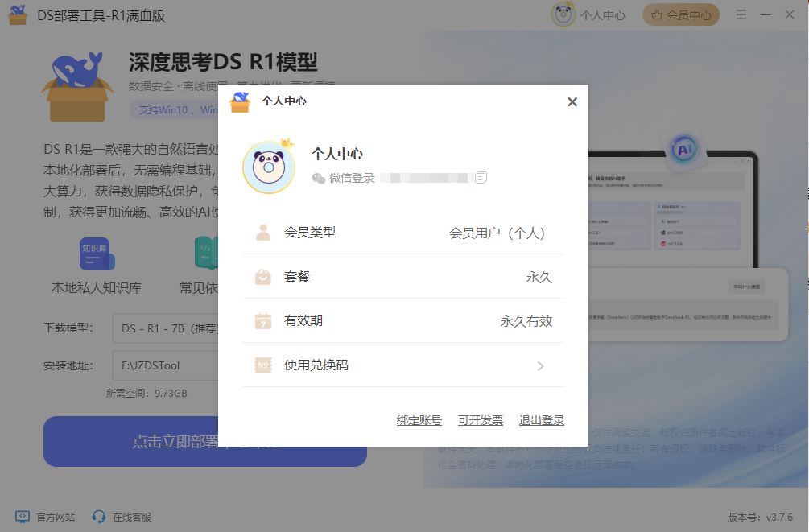809x532 pixels.
Task: Click the 退出登录 link
Action: (x=541, y=421)
